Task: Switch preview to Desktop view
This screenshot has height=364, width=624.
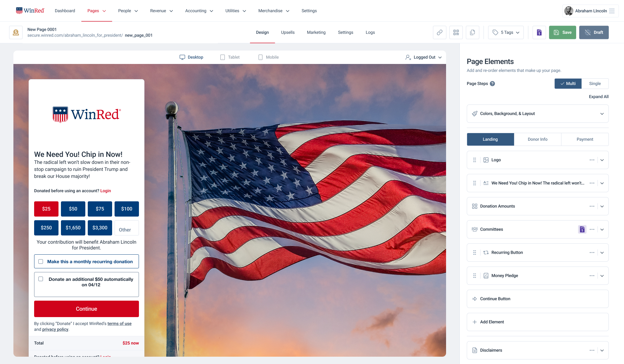Action: (x=191, y=57)
